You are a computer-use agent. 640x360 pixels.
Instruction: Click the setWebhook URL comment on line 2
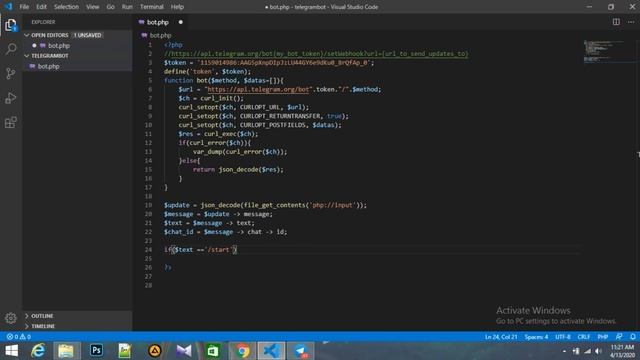(x=316, y=54)
